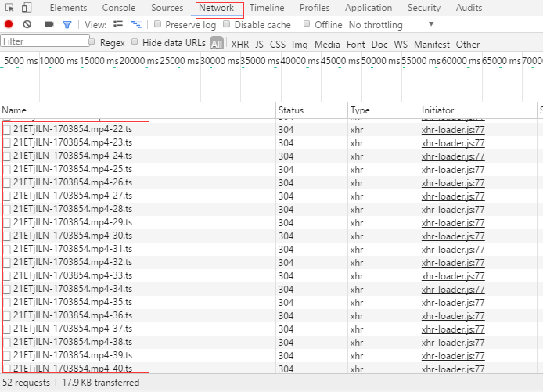
Task: Enable the Preserve log checkbox
Action: (158, 24)
